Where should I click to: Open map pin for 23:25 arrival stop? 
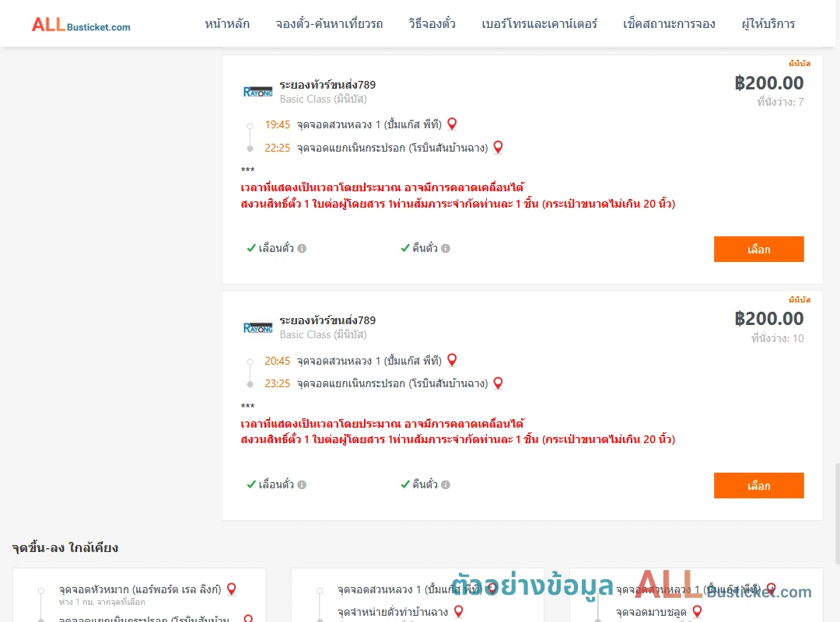pyautogui.click(x=499, y=383)
